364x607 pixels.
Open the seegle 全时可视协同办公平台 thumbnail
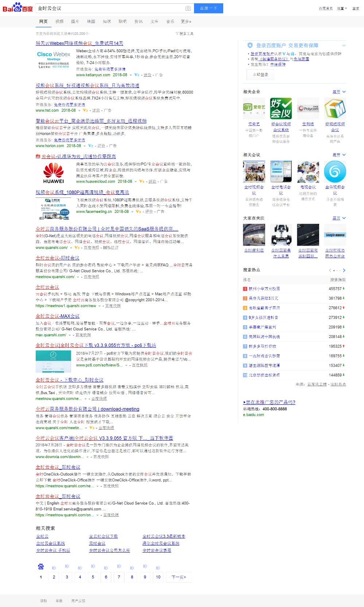click(335, 235)
